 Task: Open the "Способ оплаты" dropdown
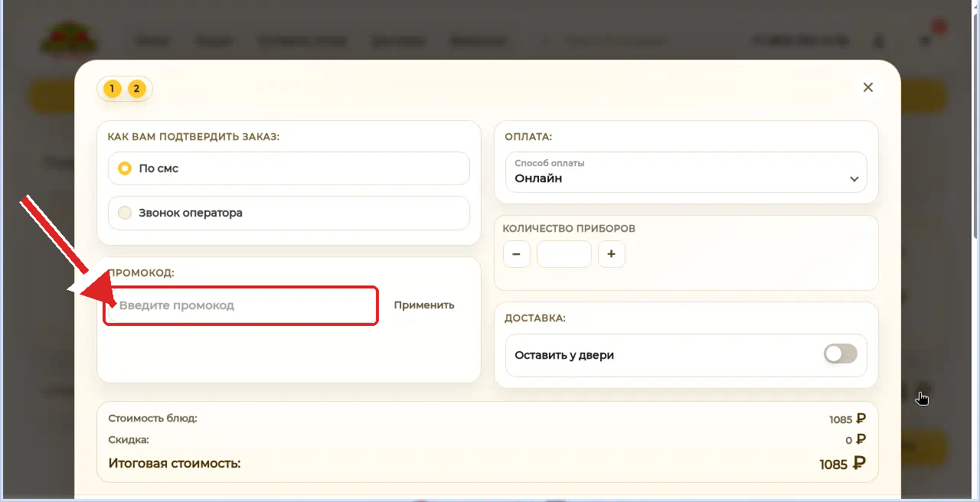[686, 172]
